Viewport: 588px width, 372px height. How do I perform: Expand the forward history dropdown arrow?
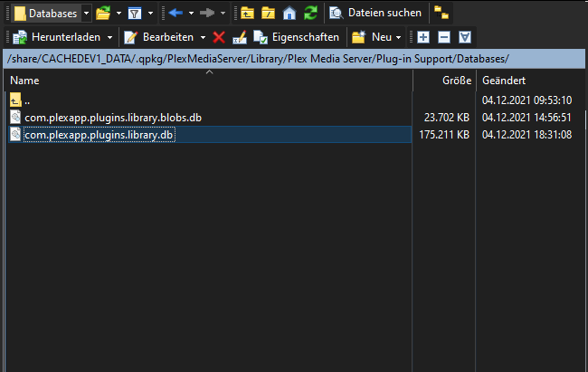pyautogui.click(x=223, y=14)
